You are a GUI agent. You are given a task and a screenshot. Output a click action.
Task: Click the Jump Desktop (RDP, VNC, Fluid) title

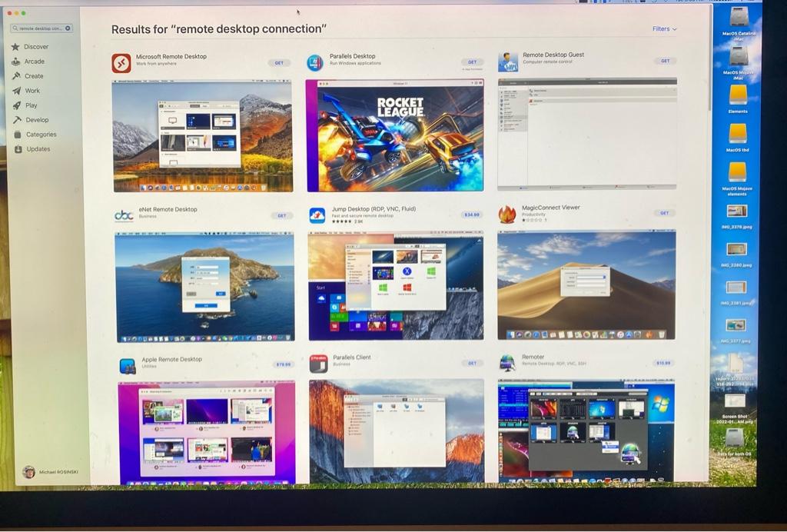374,209
